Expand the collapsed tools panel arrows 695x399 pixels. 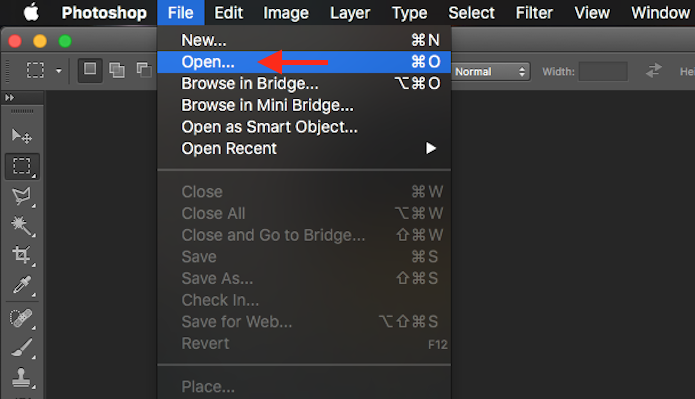pos(10,98)
